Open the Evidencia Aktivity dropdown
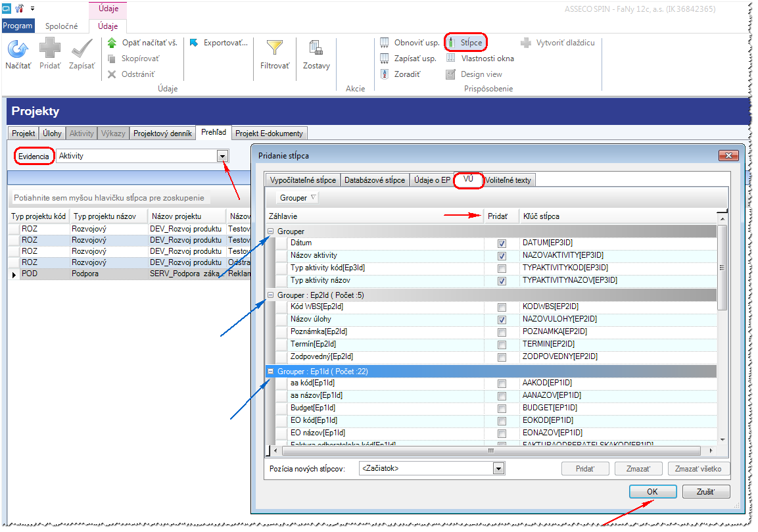758x532 pixels. pos(222,157)
